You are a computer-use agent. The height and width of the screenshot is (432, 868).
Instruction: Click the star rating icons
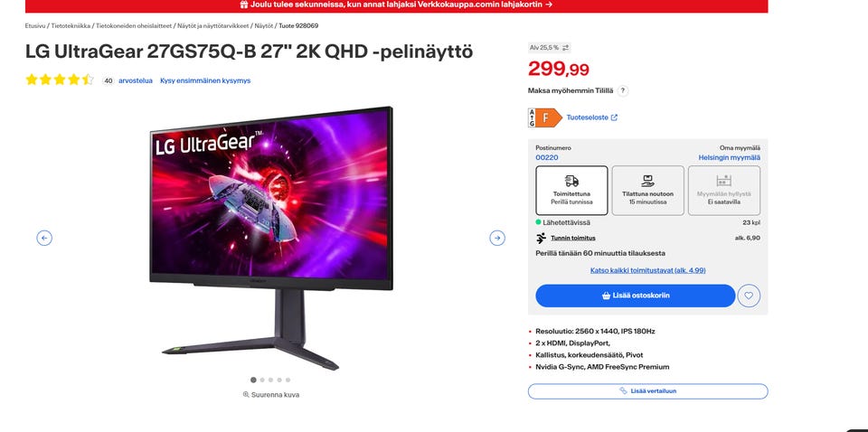[x=60, y=80]
